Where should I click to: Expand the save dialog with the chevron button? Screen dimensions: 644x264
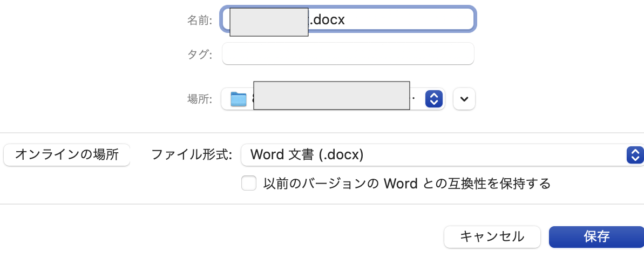464,99
